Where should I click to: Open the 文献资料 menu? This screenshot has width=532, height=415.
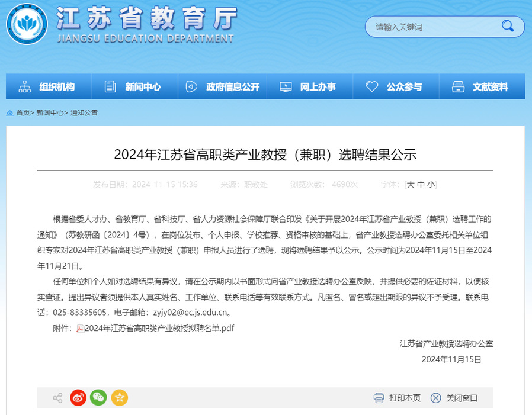482,87
